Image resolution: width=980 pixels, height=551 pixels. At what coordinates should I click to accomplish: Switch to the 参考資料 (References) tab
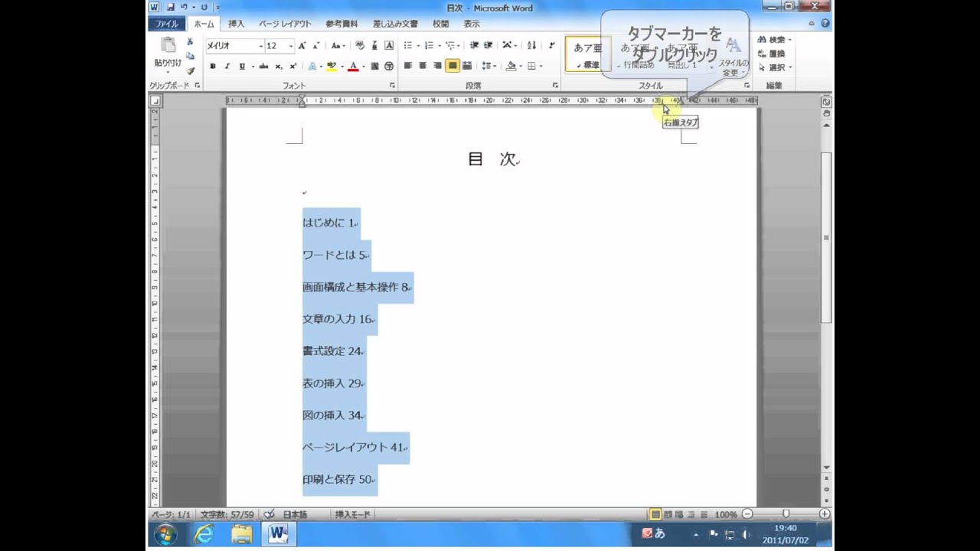point(341,24)
